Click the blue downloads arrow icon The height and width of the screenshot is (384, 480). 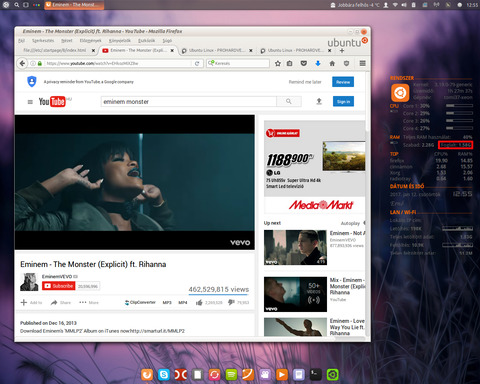click(318, 63)
